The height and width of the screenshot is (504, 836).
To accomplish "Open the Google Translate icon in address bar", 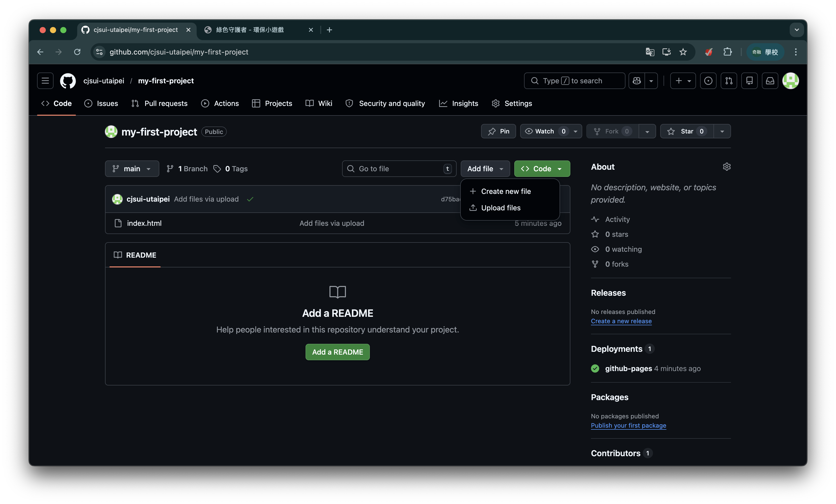I will [650, 52].
